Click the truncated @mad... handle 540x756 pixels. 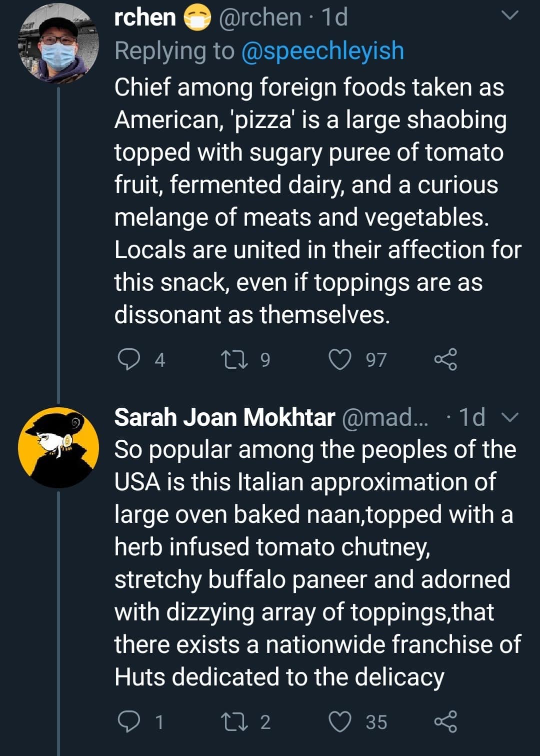385,417
